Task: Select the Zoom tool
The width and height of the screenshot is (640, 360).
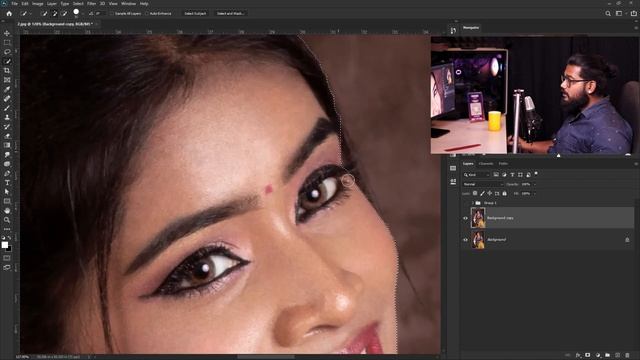Action: 7,220
